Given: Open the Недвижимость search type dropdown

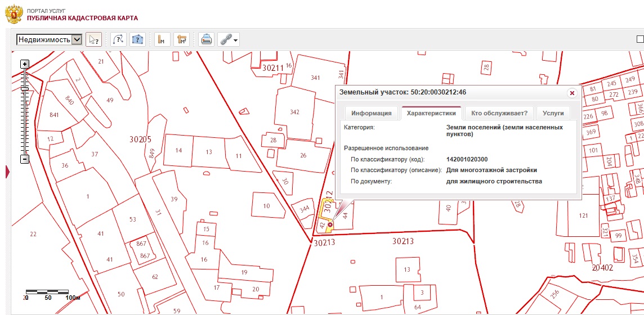Looking at the screenshot, I should [50, 39].
